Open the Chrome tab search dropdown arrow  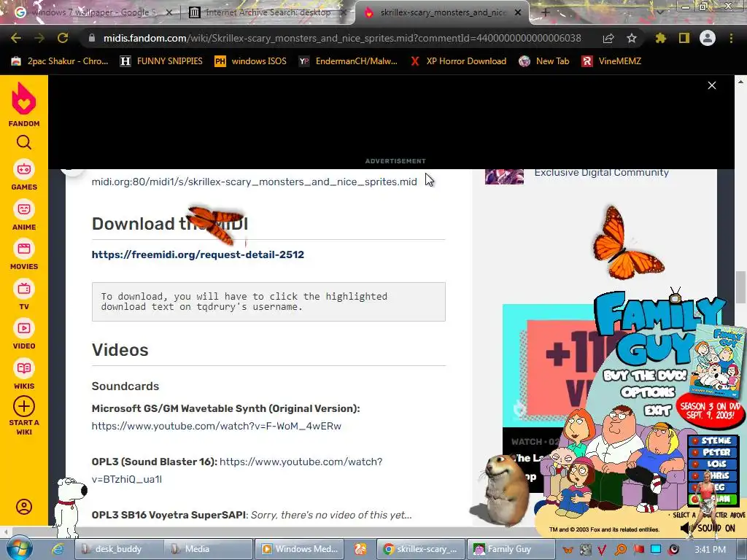[660, 12]
